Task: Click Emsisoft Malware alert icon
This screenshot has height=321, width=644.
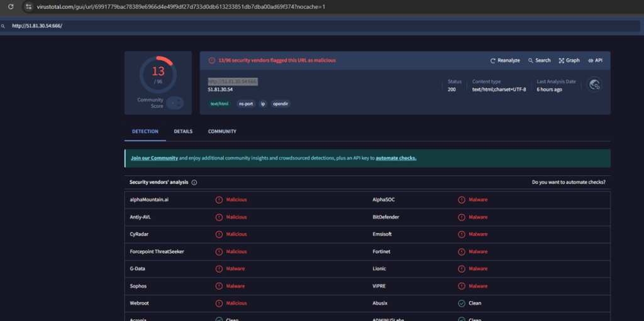Action: point(462,234)
